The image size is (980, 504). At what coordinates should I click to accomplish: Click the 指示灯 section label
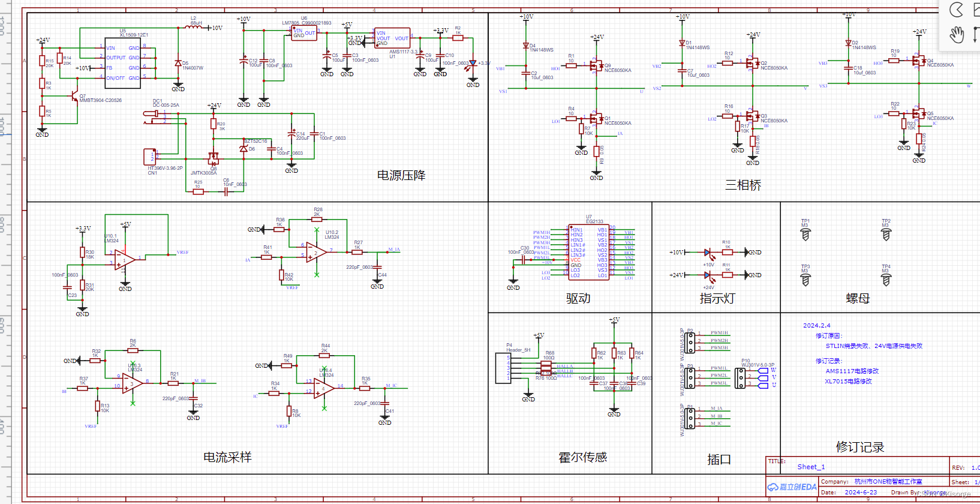tap(717, 298)
